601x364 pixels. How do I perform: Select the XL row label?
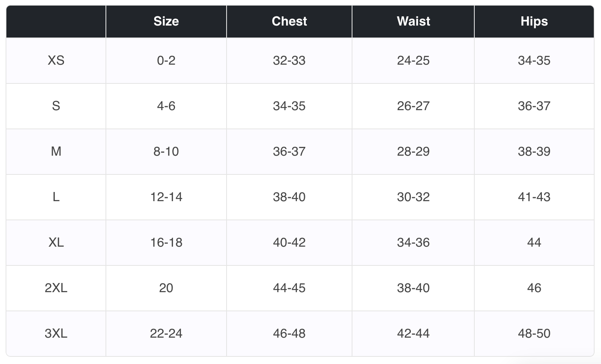56,243
